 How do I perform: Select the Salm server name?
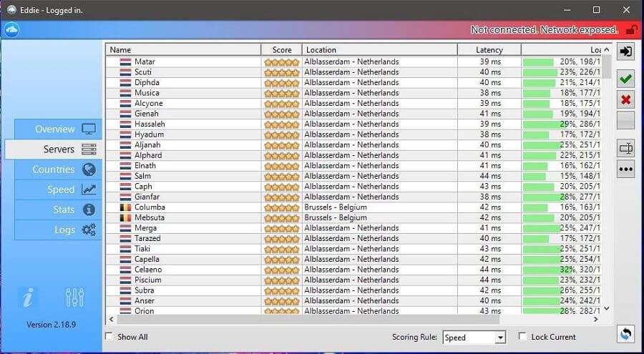[x=142, y=176]
